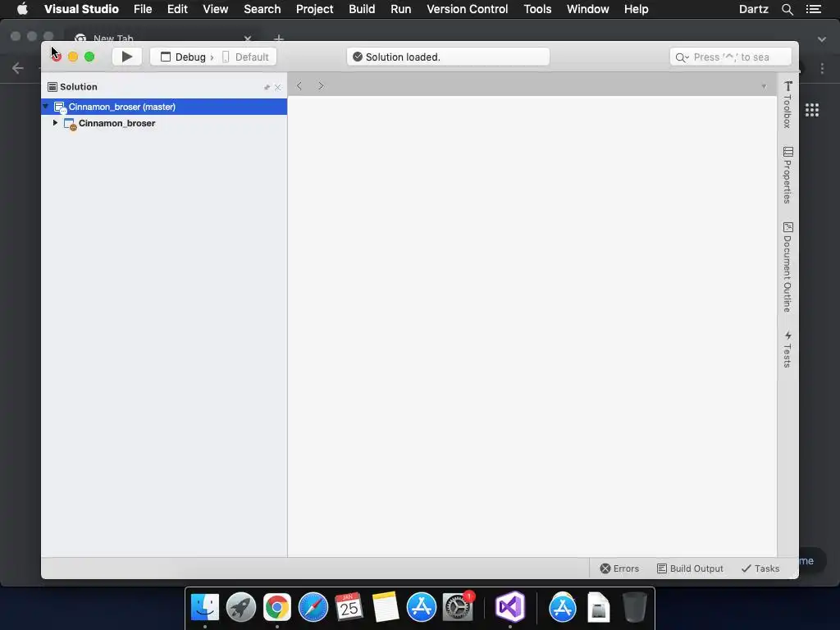Open the Google apps grid in Chrome window

[811, 110]
